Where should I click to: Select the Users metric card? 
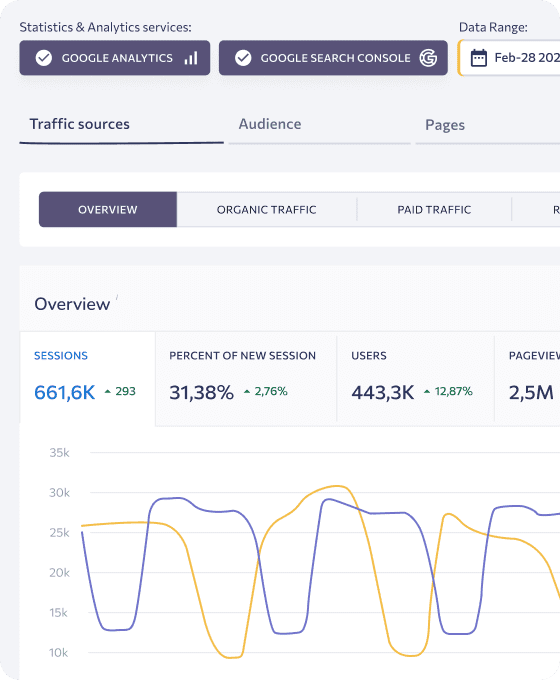(x=416, y=379)
